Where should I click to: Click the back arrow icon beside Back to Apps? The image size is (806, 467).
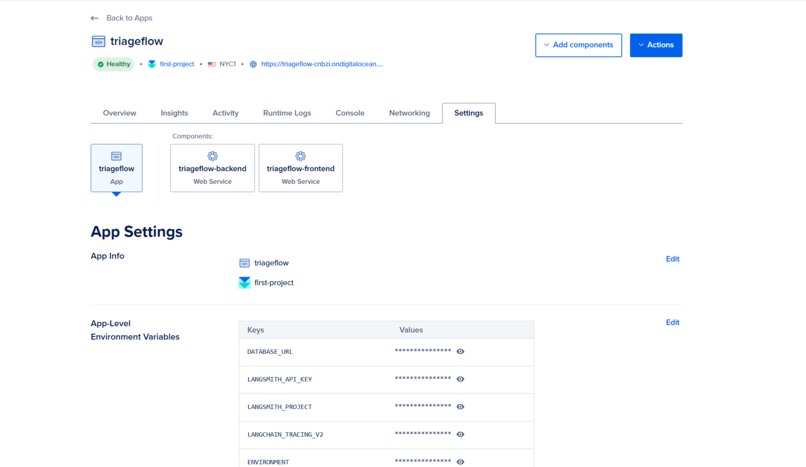pyautogui.click(x=95, y=18)
